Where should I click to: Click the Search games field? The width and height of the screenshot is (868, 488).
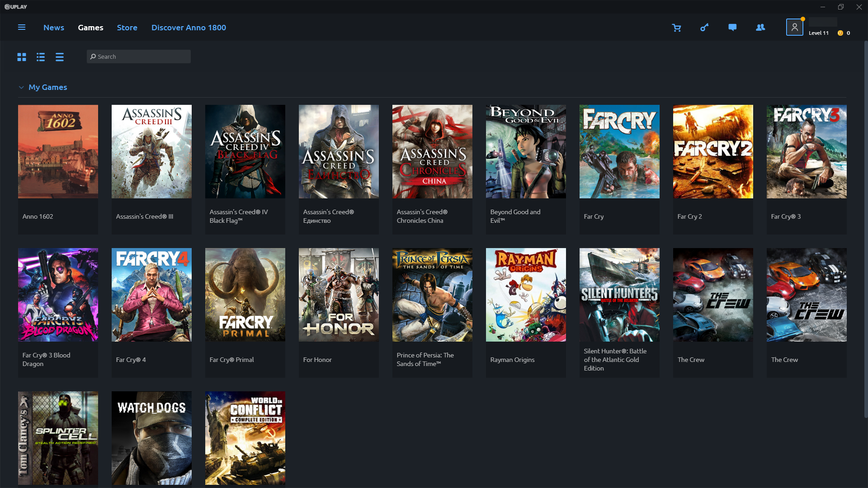pyautogui.click(x=139, y=56)
